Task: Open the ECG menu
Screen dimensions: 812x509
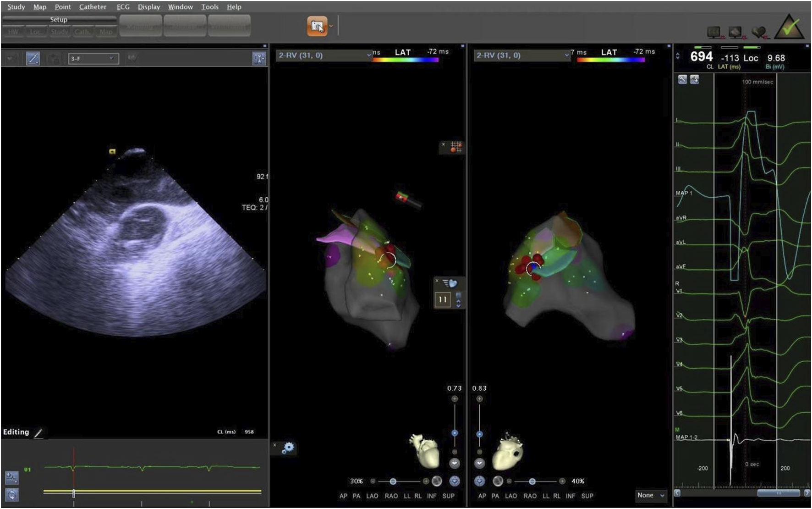Action: pos(123,7)
